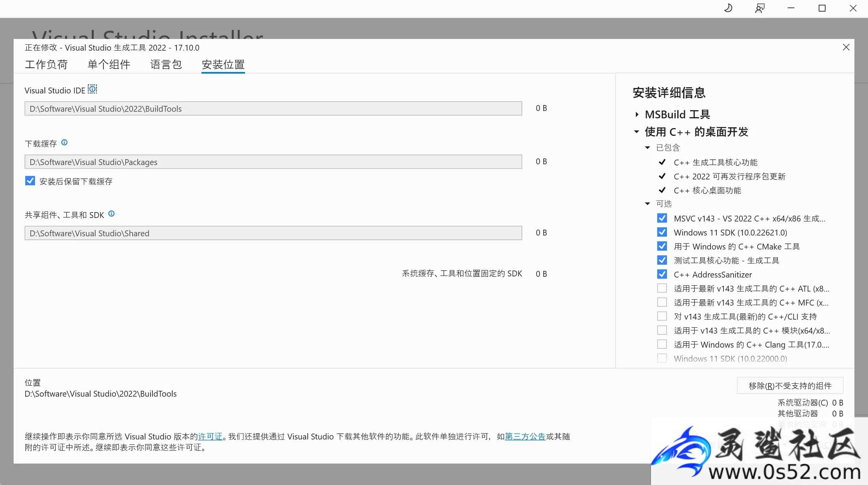This screenshot has height=485, width=868.
Task: Click C++ 2022 可再发行程序包更新 item
Action: 729,176
